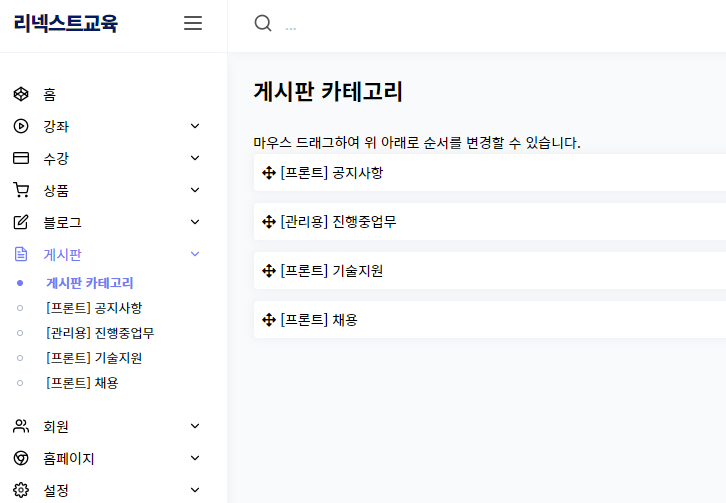726x503 pixels.
Task: Open the 홈페이지 menu
Action: 69,458
